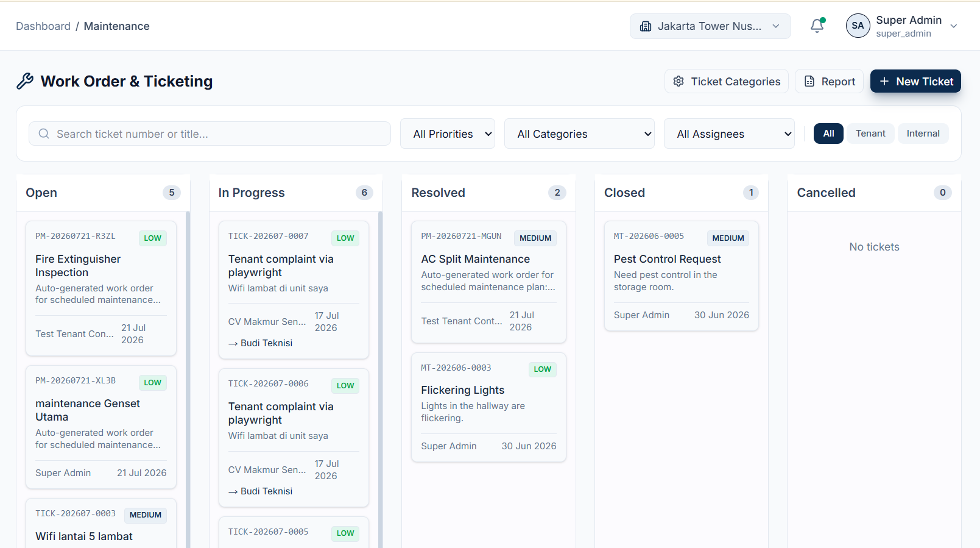Click the Resolved count badge 2

[x=557, y=193]
